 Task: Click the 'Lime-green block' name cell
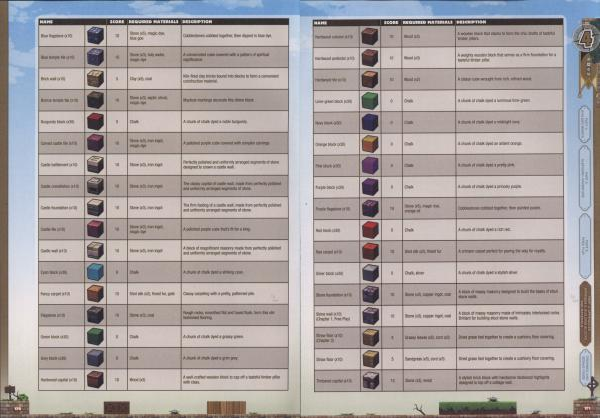coord(336,101)
